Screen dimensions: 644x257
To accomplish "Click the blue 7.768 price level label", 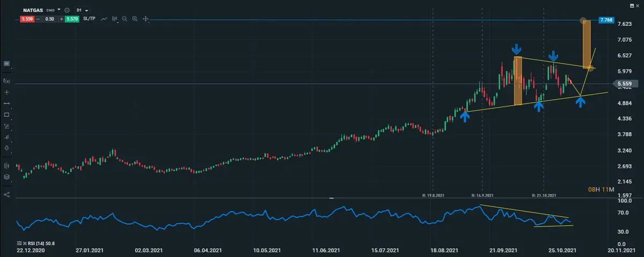I will pos(606,20).
